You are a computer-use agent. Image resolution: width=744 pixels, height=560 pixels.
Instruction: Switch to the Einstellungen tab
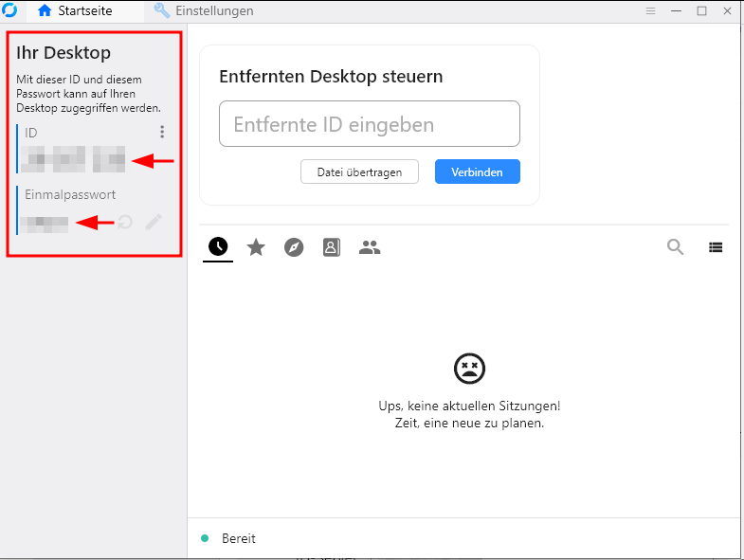203,11
